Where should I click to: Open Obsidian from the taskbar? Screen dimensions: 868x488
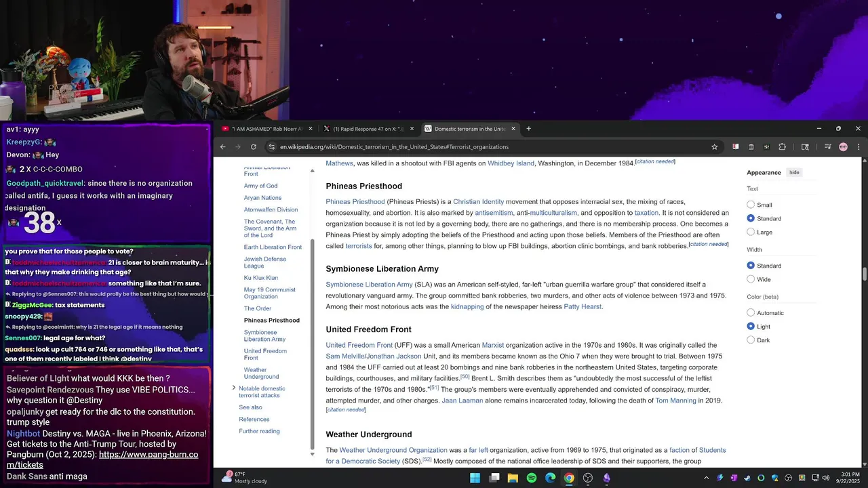(607, 478)
